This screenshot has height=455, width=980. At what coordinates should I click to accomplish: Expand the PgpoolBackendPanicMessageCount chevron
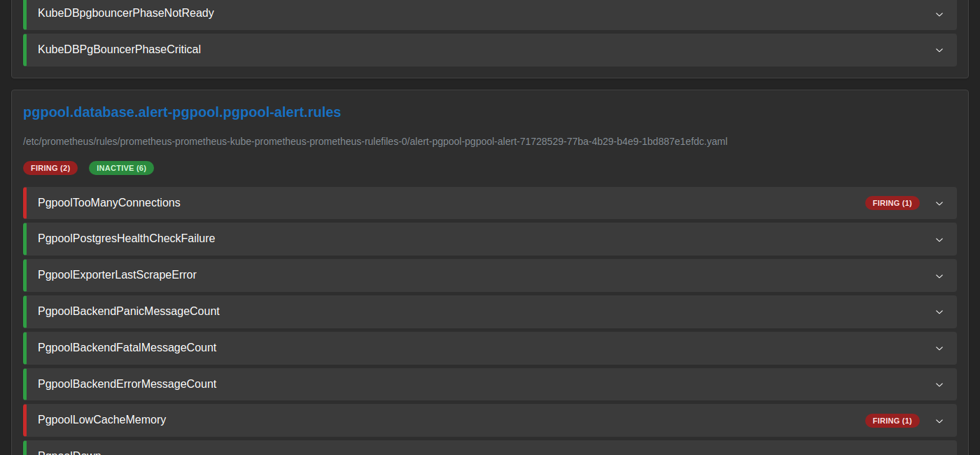click(x=939, y=312)
